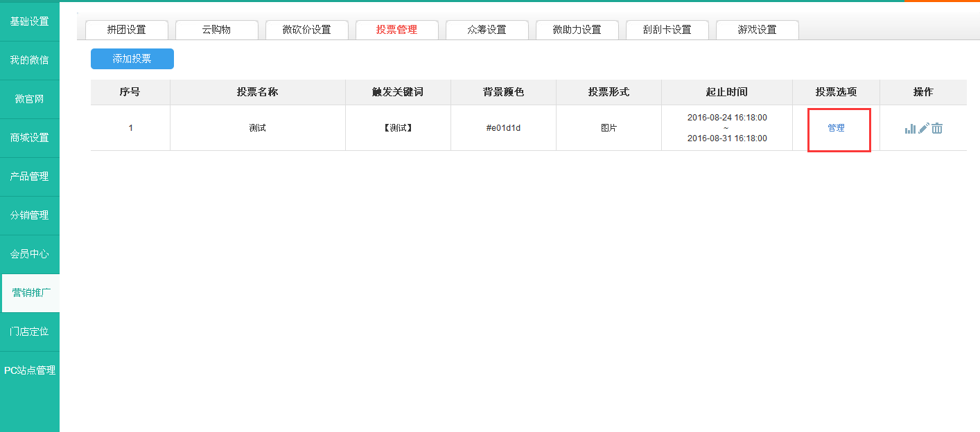Go to 会员中心 in the sidebar
Screen dimensions: 980x432
pos(29,254)
